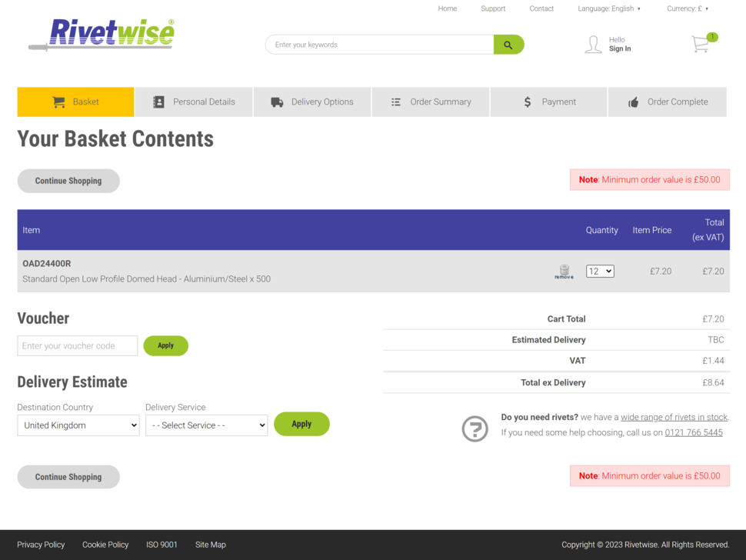Click the question mark help icon
Image resolution: width=746 pixels, height=560 pixels.
click(x=475, y=428)
